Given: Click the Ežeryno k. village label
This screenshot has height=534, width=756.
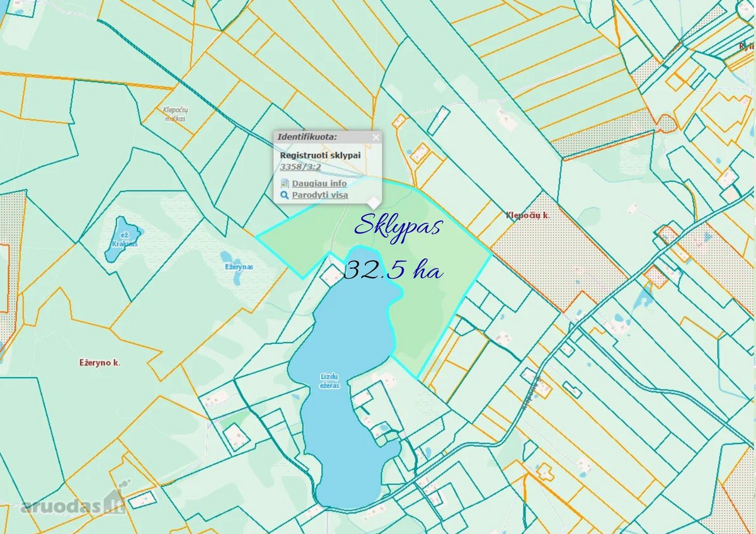Looking at the screenshot, I should (x=100, y=363).
